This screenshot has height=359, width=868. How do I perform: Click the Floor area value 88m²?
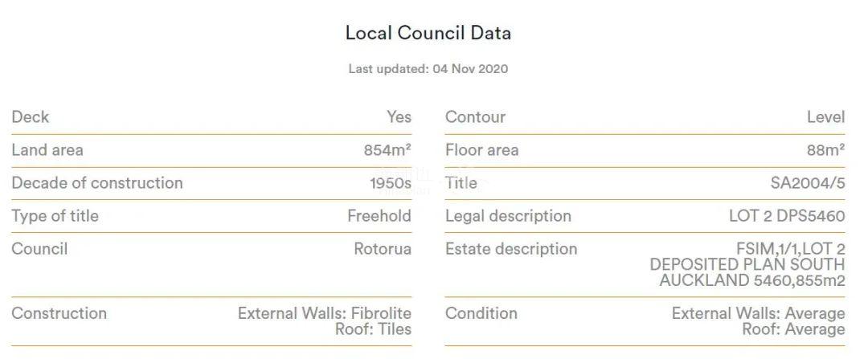click(x=826, y=150)
